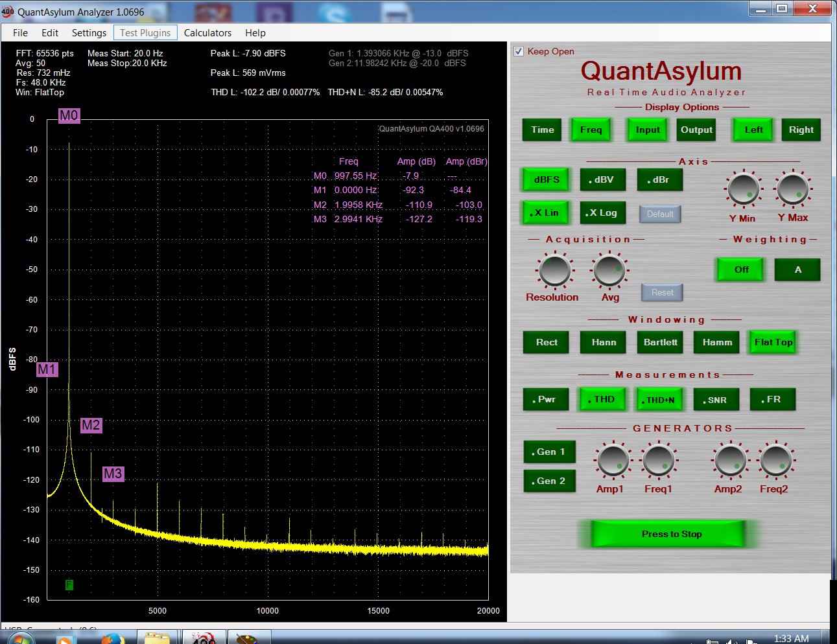Enable A weighting
This screenshot has height=644, width=837.
tap(797, 270)
